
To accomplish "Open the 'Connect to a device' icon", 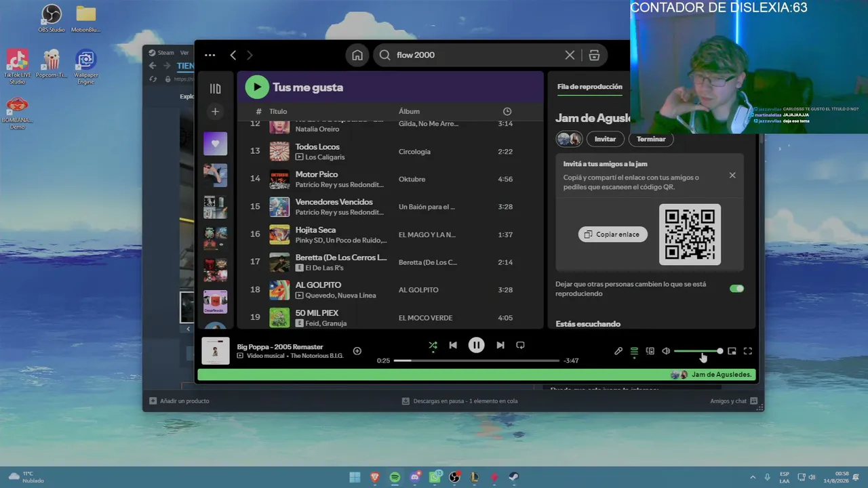I will [x=650, y=351].
